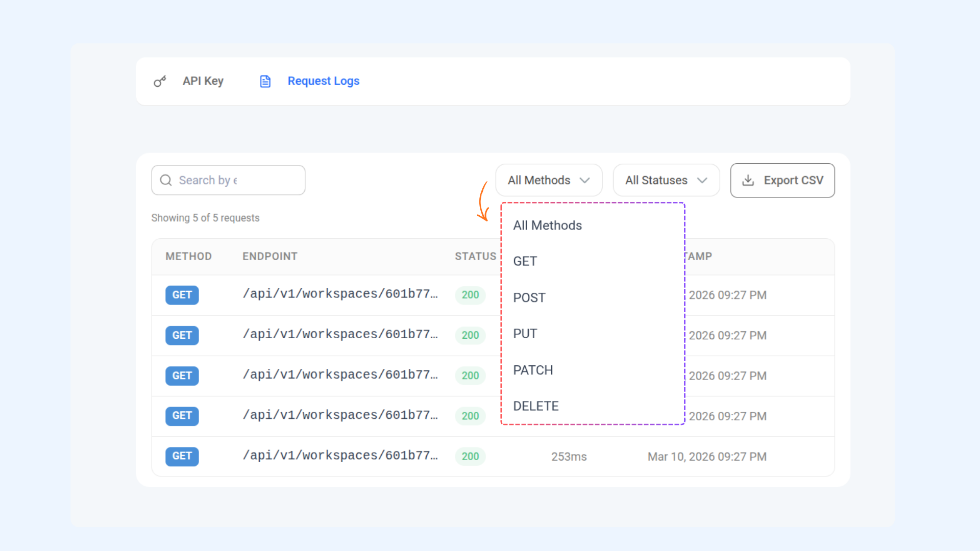Switch to the Request Logs tab

point(323,81)
